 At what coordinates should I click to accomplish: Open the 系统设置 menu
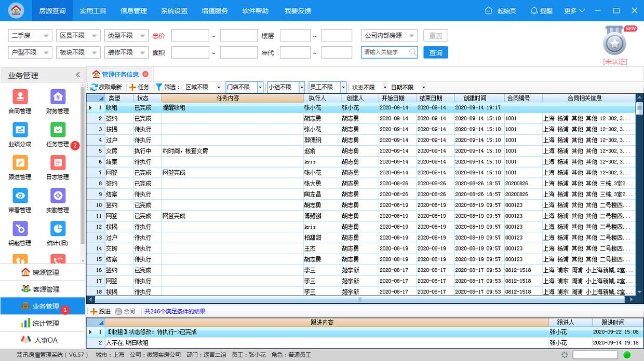tap(173, 10)
